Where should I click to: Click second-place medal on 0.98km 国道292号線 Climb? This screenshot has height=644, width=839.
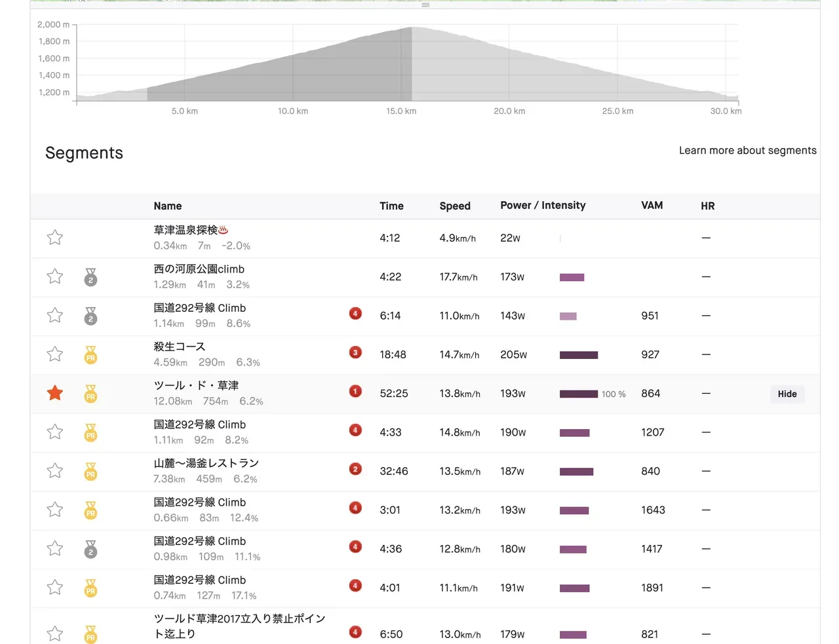[90, 550]
